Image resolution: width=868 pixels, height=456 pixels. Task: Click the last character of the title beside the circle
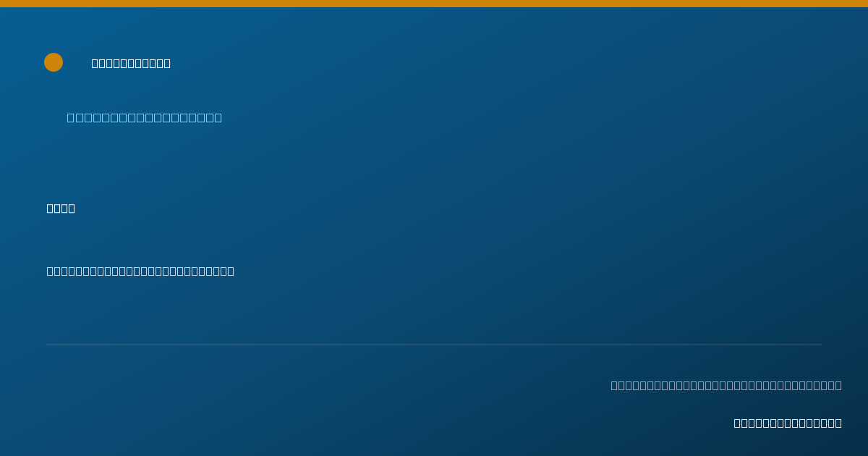[x=167, y=63]
